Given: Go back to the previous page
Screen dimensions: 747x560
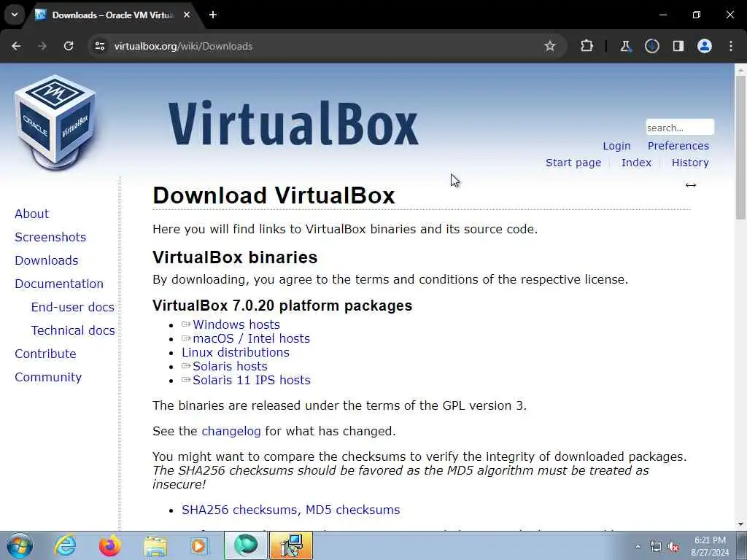Looking at the screenshot, I should (16, 46).
